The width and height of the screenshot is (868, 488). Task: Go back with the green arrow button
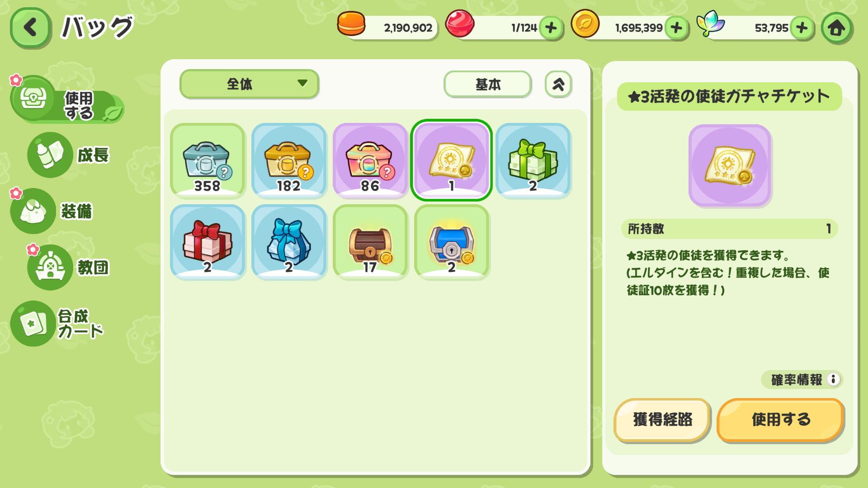coord(30,28)
